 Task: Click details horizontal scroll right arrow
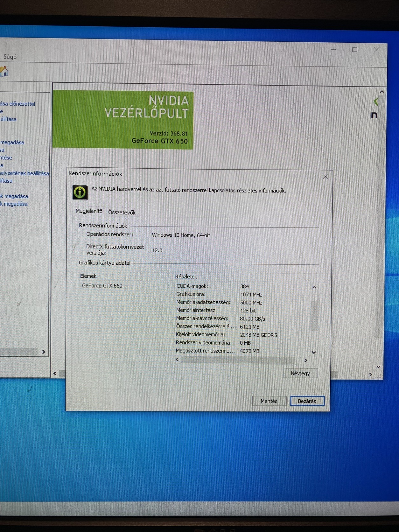(306, 360)
